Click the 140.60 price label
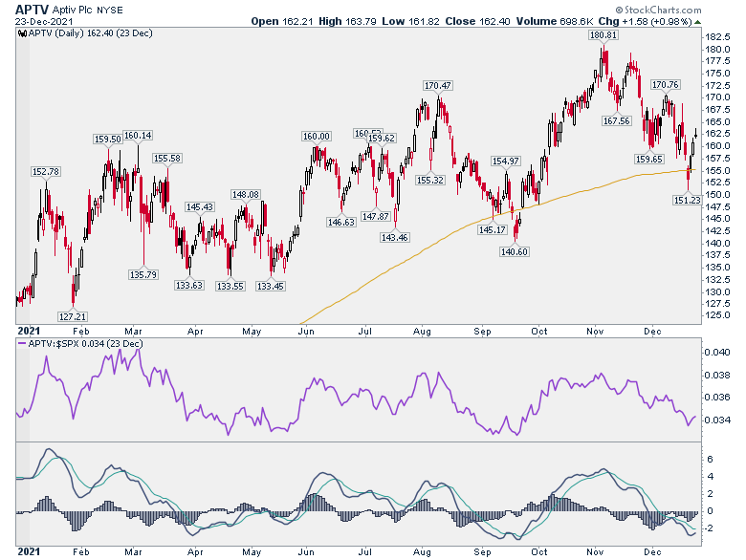The image size is (746, 560). (515, 251)
